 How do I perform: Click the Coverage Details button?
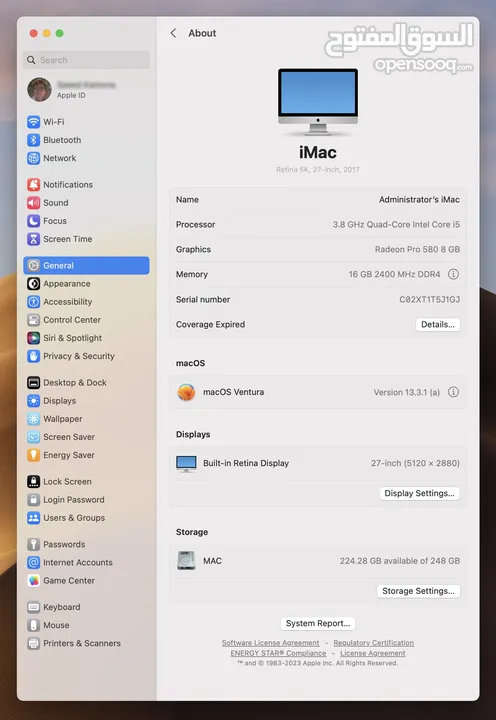pos(438,324)
